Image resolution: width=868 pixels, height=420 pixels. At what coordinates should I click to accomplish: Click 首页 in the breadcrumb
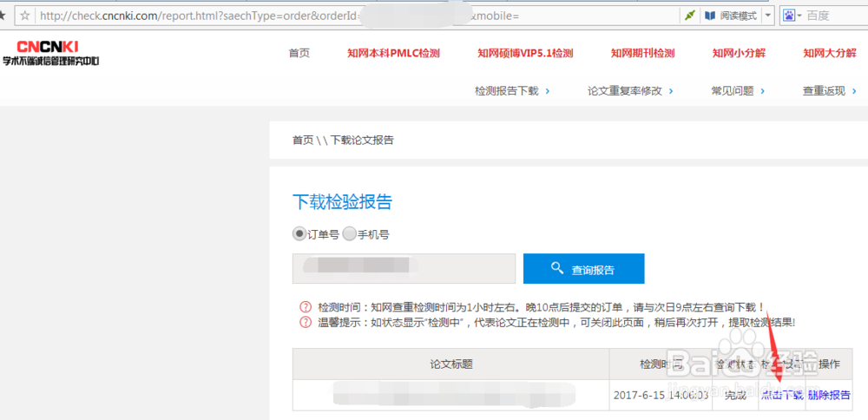[303, 140]
